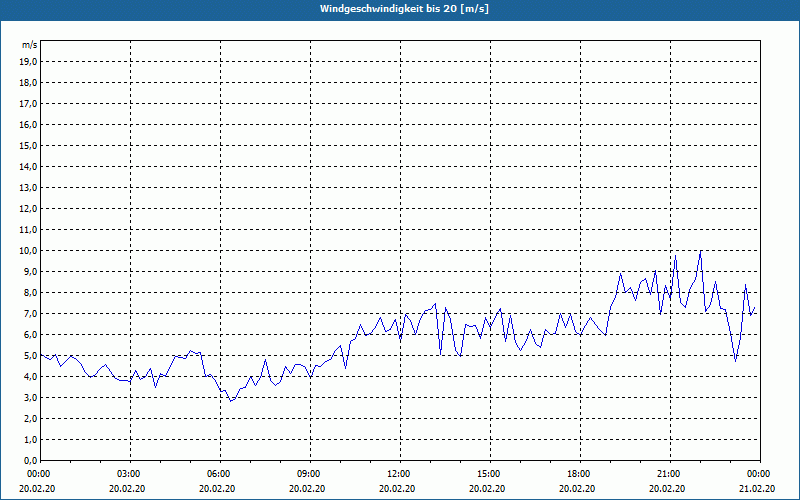Pick the "12:00" time label
The height and width of the screenshot is (500, 800).
(400, 474)
